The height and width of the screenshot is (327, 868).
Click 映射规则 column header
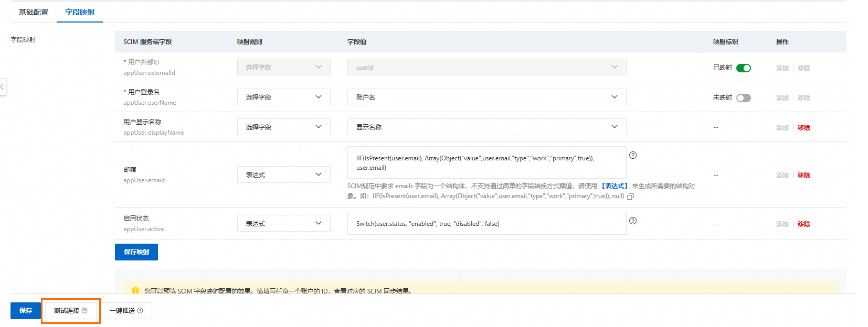click(x=250, y=42)
